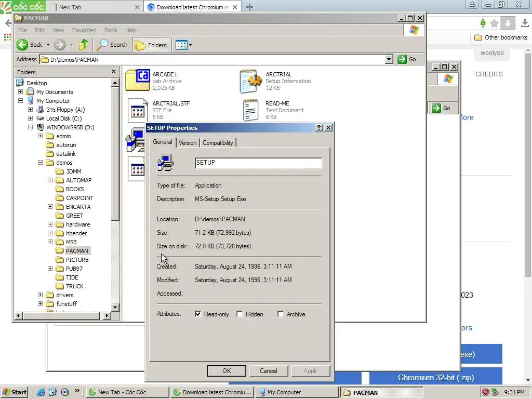532x399 pixels.
Task: Collapse the demos folder node
Action: tap(40, 162)
